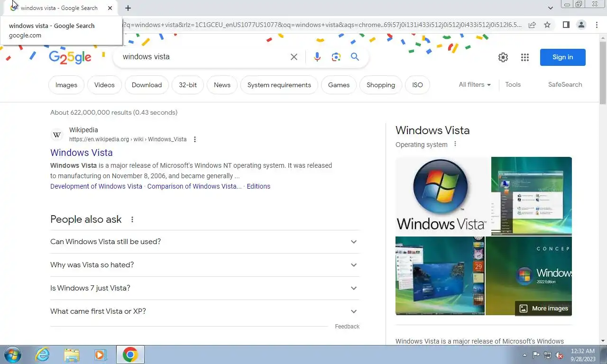Select the 32-bit filter chip

pyautogui.click(x=188, y=85)
